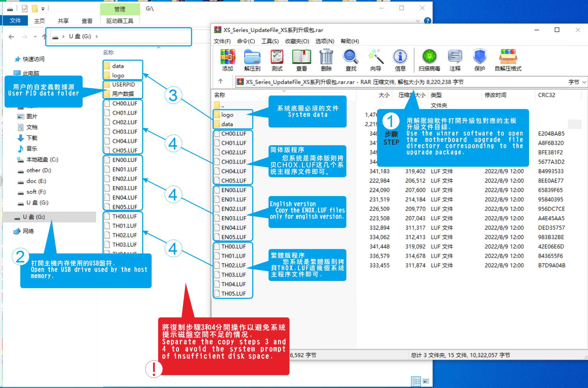588x388 pixels.
Task: Open the 命令(C) menu in WinRAR
Action: coord(246,41)
